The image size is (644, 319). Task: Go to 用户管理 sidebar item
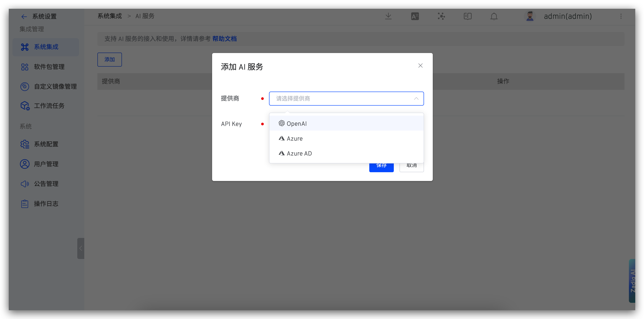point(46,164)
